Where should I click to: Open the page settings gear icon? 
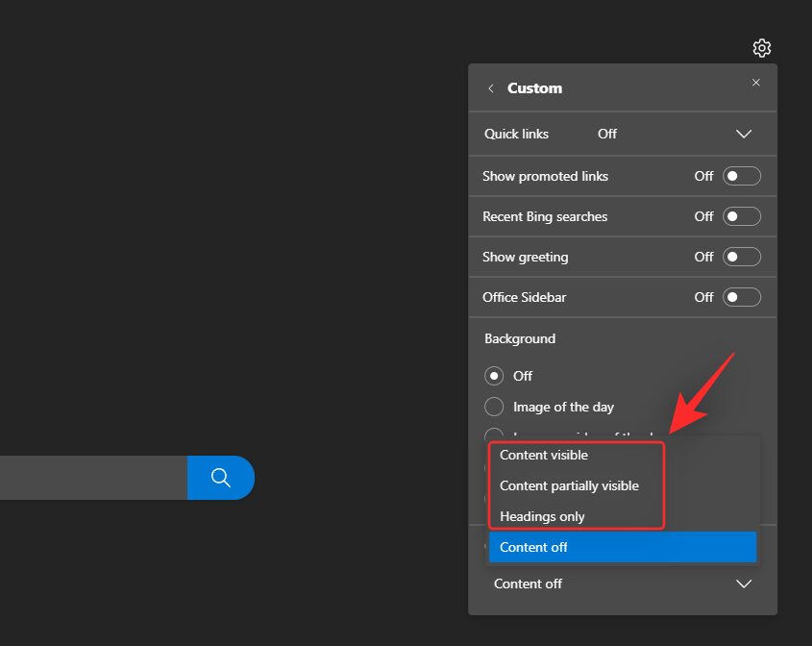[x=762, y=48]
